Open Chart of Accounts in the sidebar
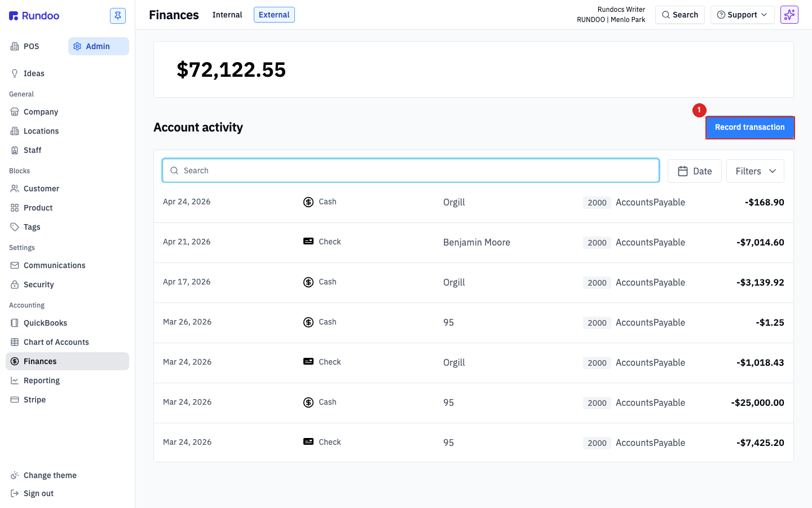This screenshot has height=508, width=812. [x=67, y=342]
